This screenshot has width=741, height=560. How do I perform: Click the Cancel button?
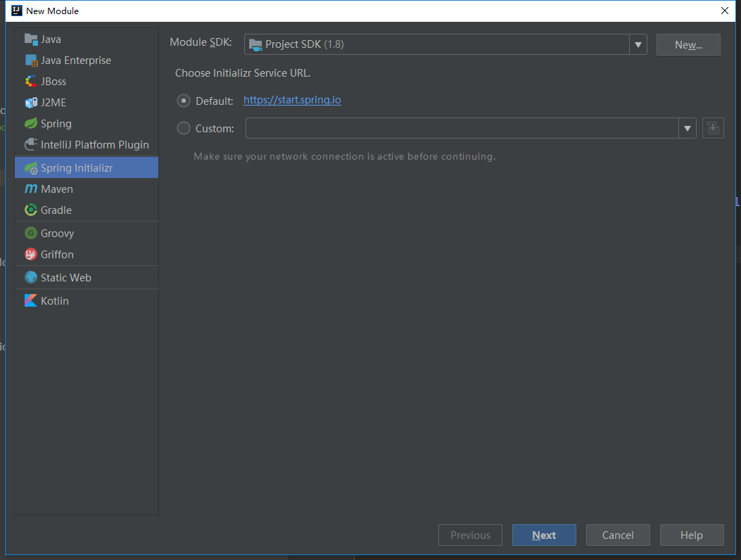618,535
